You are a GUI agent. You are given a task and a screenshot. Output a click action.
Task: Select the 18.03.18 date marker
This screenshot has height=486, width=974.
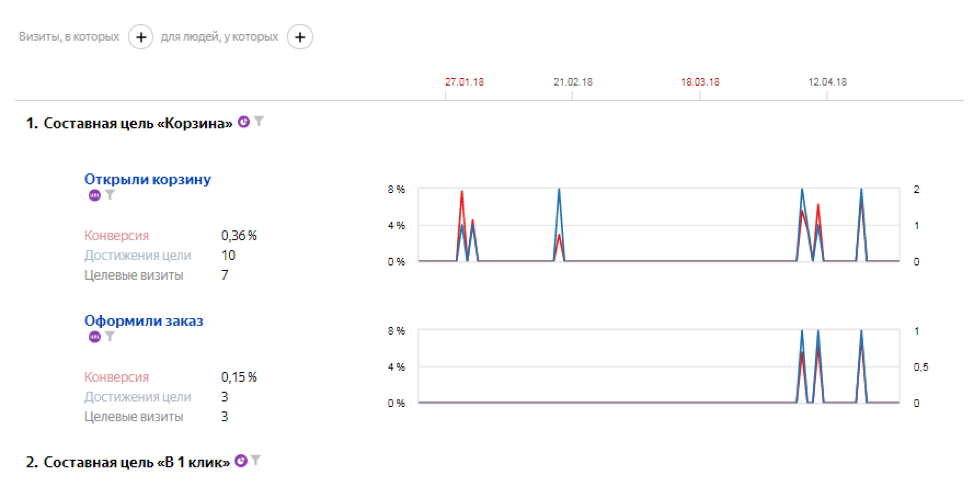point(700,82)
